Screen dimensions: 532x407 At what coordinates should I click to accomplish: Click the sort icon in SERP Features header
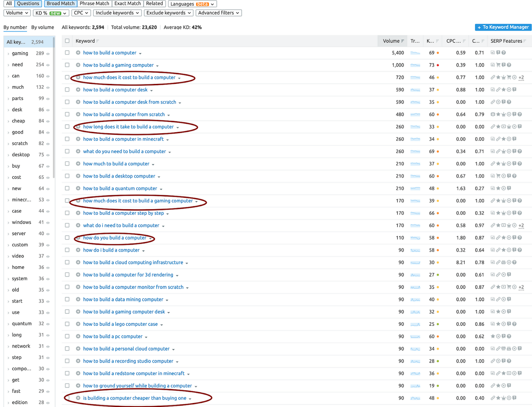click(525, 41)
